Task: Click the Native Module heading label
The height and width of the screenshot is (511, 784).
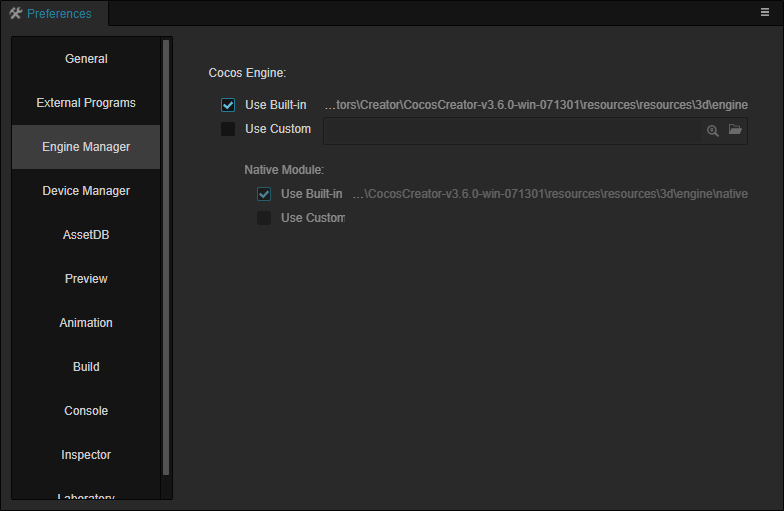Action: [284, 170]
